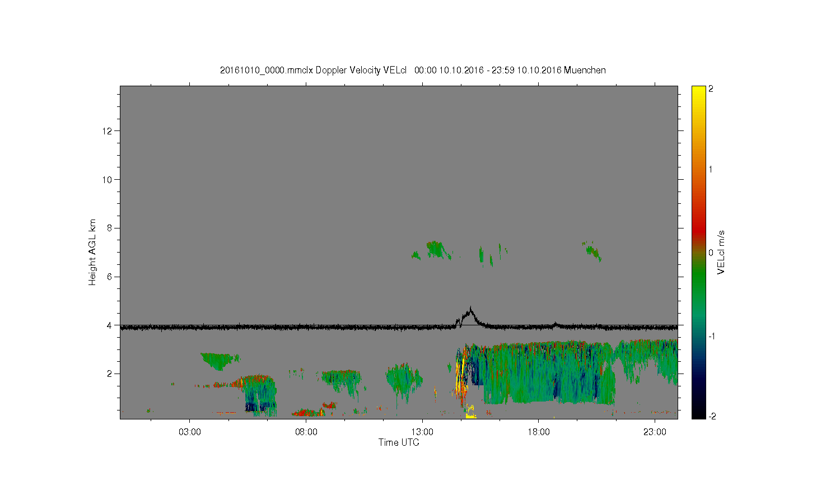Image resolution: width=840 pixels, height=504 pixels.
Task: Click the plot title with the 20161010_0000.mmclx filename
Action: (x=413, y=70)
